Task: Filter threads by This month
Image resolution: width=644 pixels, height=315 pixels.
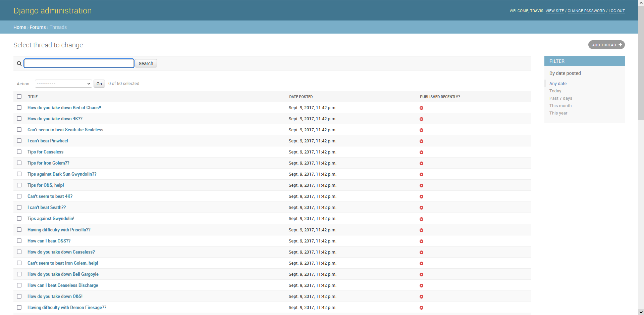Action: [560, 106]
